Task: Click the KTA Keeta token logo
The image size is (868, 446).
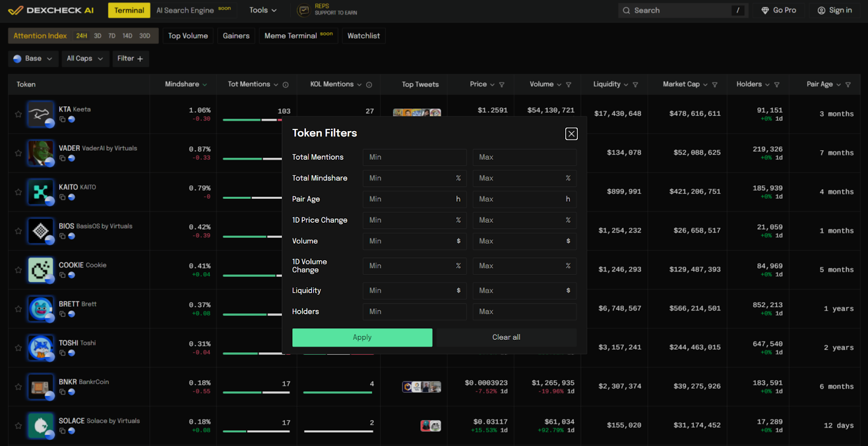Action: pyautogui.click(x=41, y=114)
